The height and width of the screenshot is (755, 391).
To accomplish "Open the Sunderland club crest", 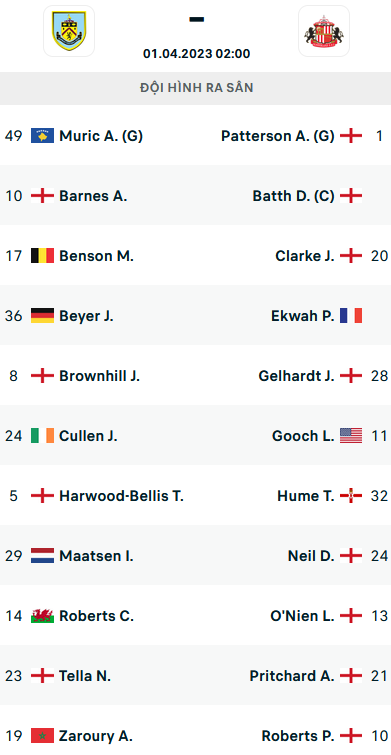I will pyautogui.click(x=324, y=31).
